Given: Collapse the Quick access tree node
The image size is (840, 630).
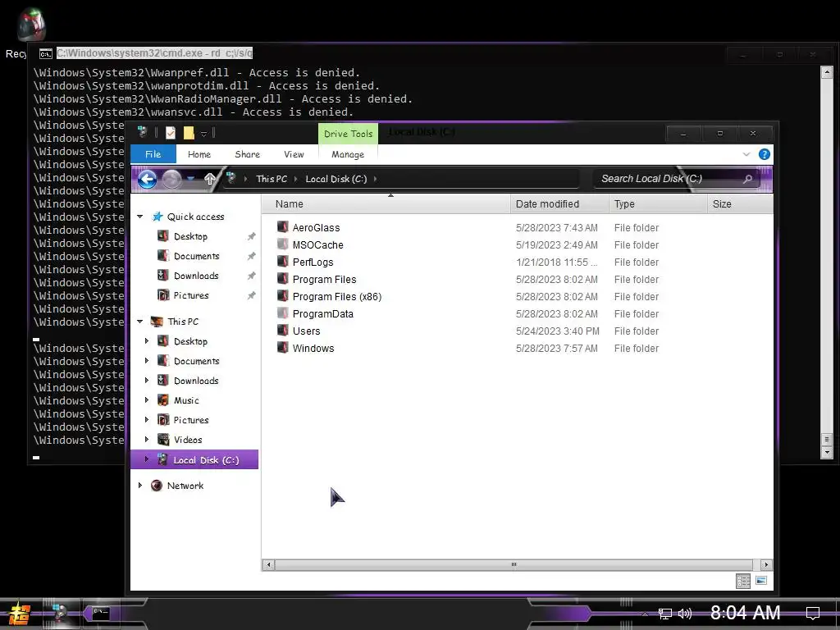Looking at the screenshot, I should pos(139,217).
